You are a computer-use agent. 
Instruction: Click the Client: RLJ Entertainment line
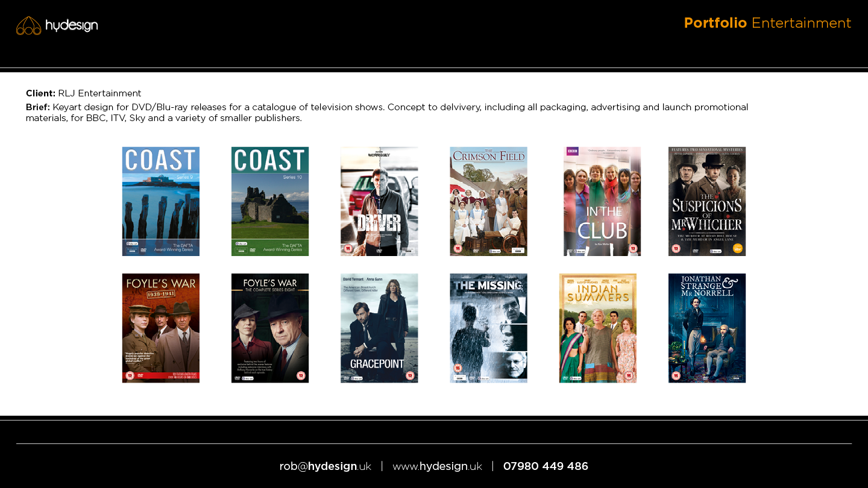tap(83, 93)
